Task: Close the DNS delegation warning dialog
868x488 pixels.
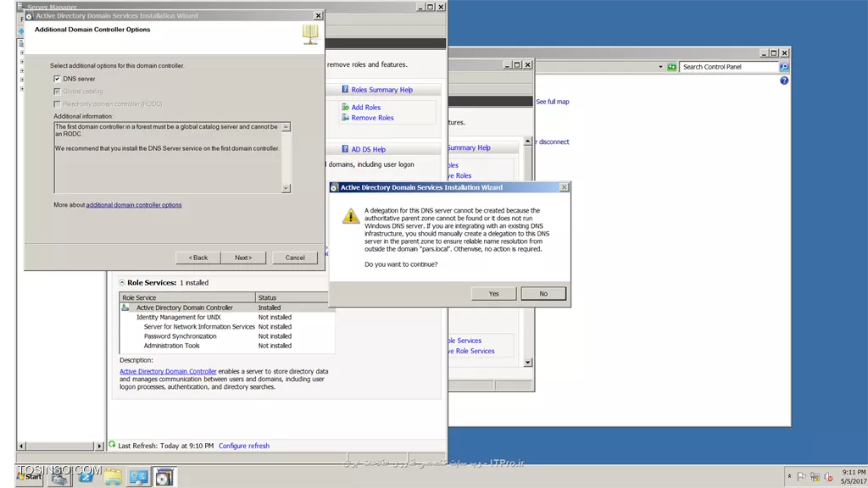Action: [564, 187]
